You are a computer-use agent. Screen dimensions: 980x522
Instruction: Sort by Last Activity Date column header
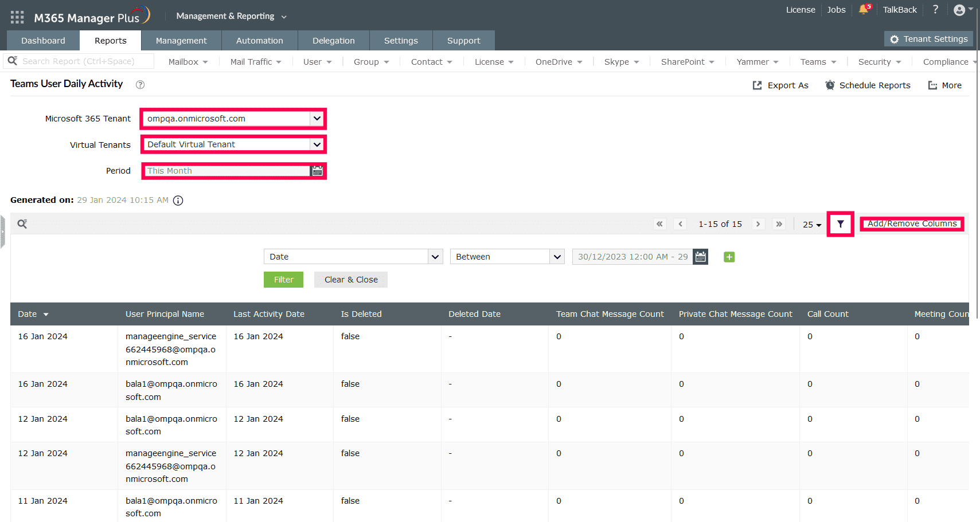point(269,314)
